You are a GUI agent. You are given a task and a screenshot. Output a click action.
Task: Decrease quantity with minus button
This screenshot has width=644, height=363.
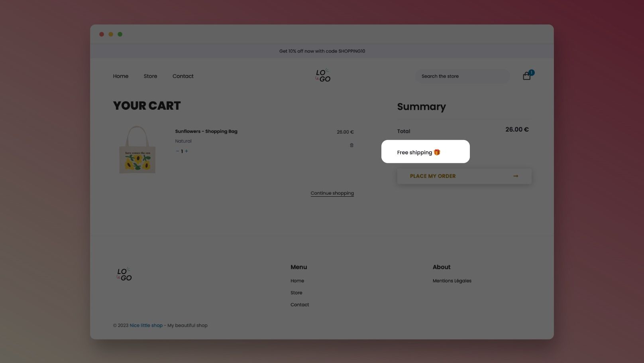[177, 151]
